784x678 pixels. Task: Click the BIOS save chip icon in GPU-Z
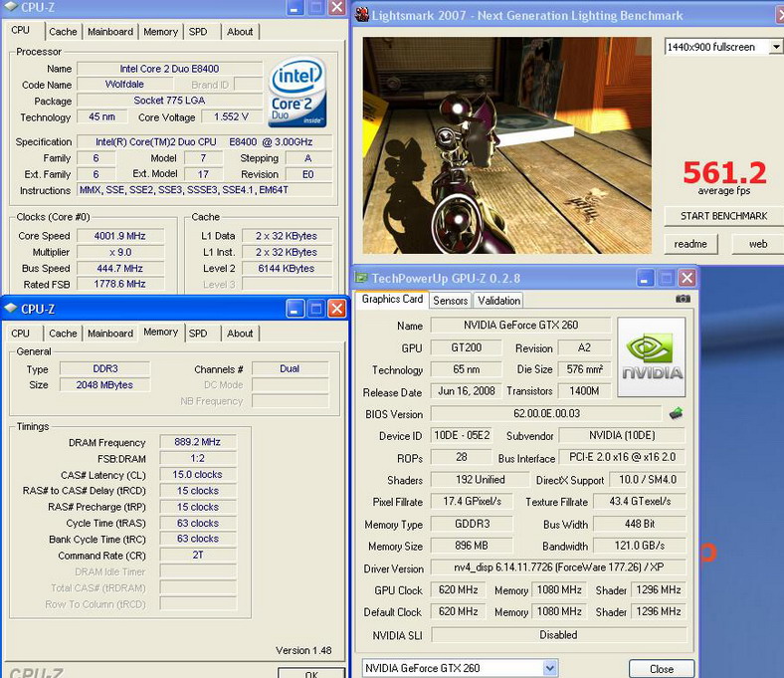676,413
